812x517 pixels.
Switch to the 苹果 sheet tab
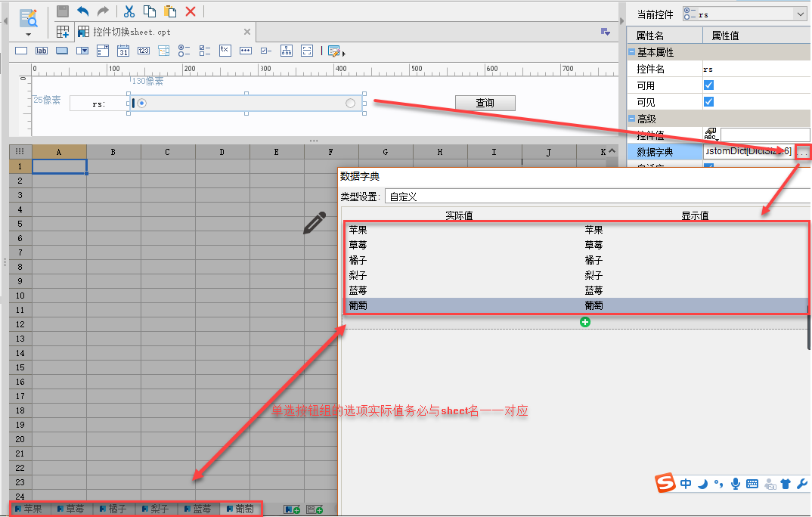pyautogui.click(x=29, y=509)
